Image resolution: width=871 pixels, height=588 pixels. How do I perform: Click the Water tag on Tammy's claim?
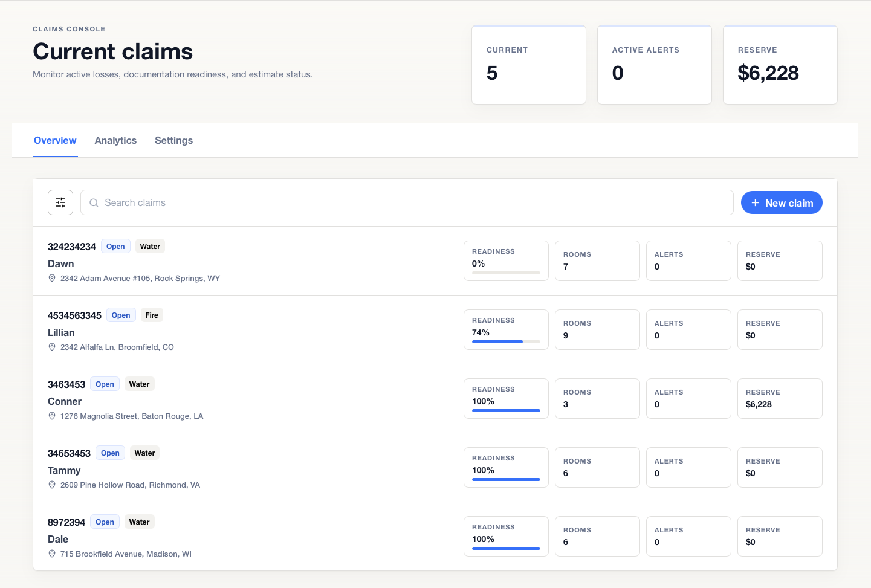pos(144,453)
